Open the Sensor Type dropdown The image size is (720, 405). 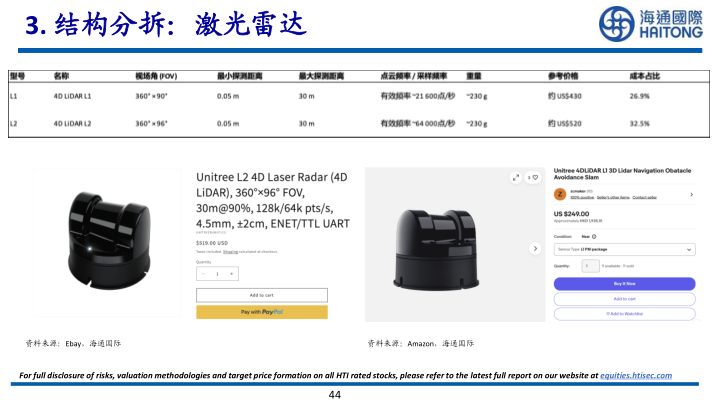pyautogui.click(x=624, y=249)
